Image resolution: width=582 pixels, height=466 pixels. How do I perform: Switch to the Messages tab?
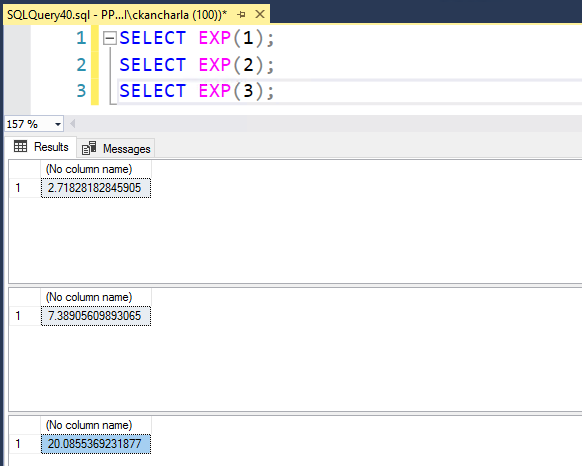[x=116, y=149]
